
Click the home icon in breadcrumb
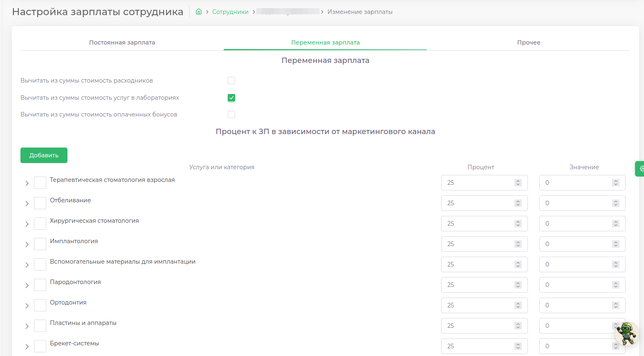click(199, 12)
